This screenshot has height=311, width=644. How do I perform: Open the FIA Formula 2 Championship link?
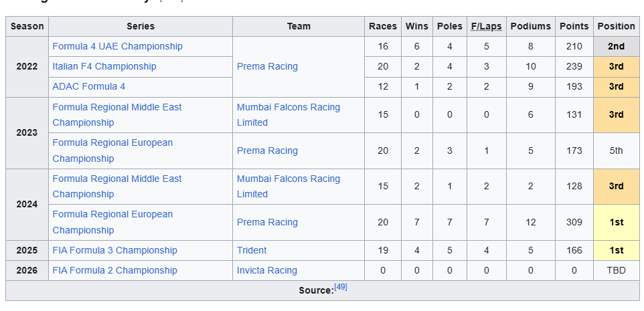tap(114, 270)
